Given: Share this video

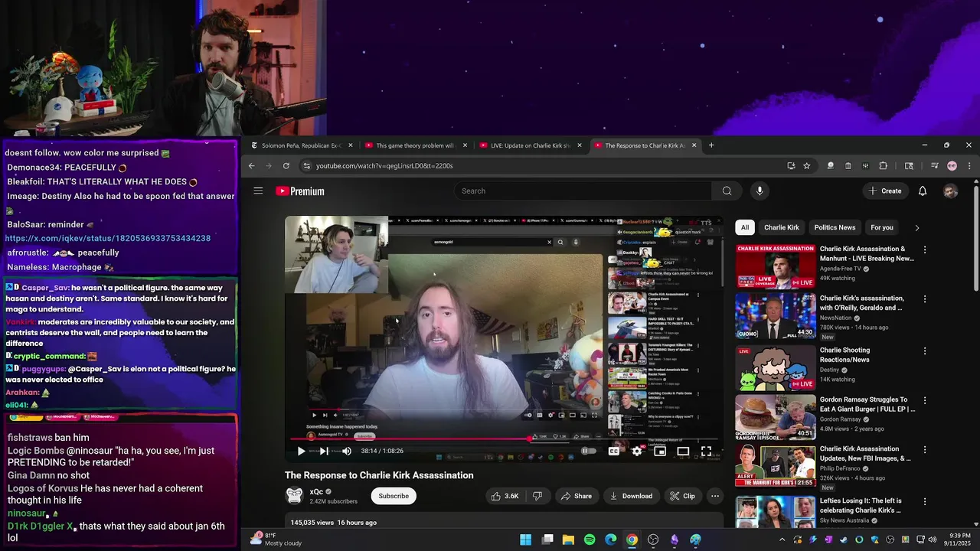Looking at the screenshot, I should [x=577, y=496].
